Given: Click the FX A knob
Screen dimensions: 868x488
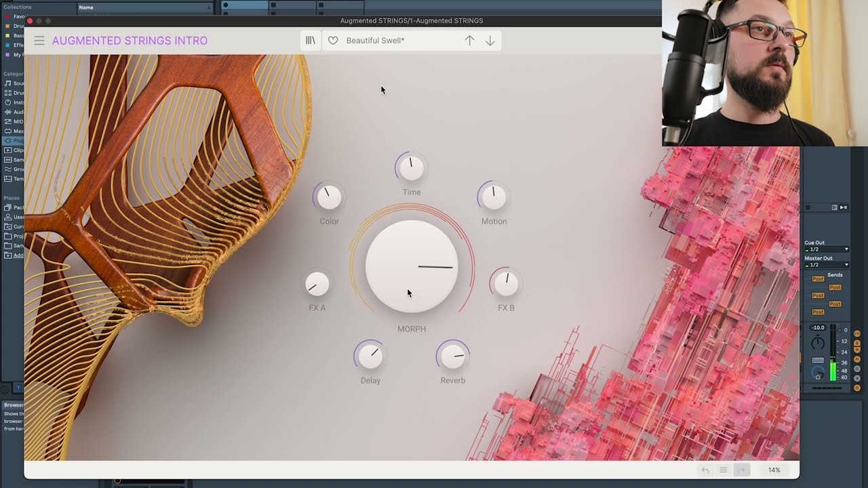Looking at the screenshot, I should pyautogui.click(x=317, y=284).
